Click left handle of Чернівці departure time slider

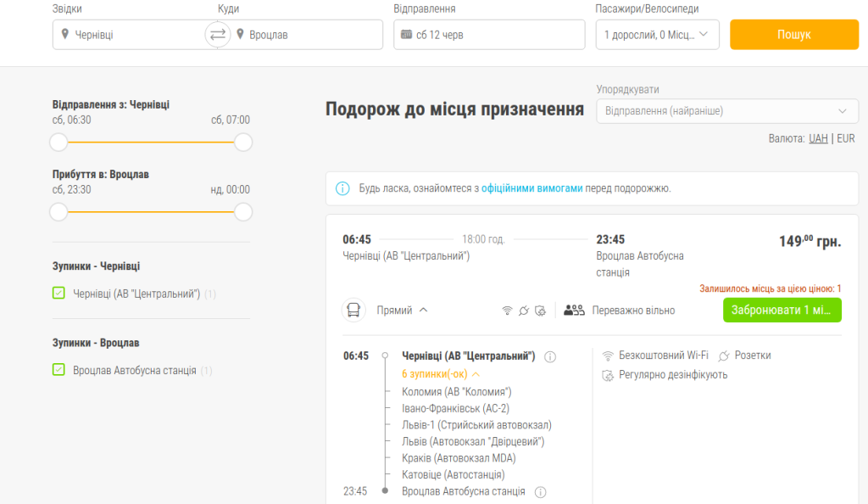58,142
